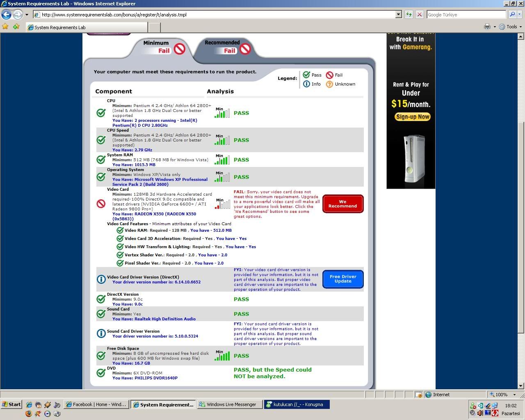Select the System Requirements Lab browser tab
The image size is (525, 420).
coord(86,27)
